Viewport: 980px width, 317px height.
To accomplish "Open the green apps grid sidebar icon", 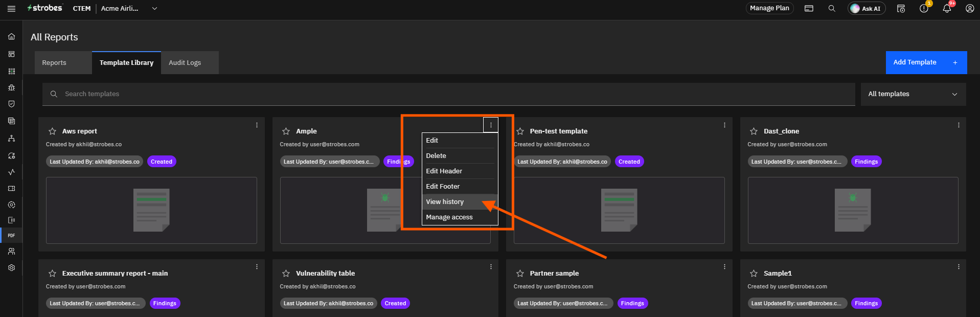I will (11, 71).
